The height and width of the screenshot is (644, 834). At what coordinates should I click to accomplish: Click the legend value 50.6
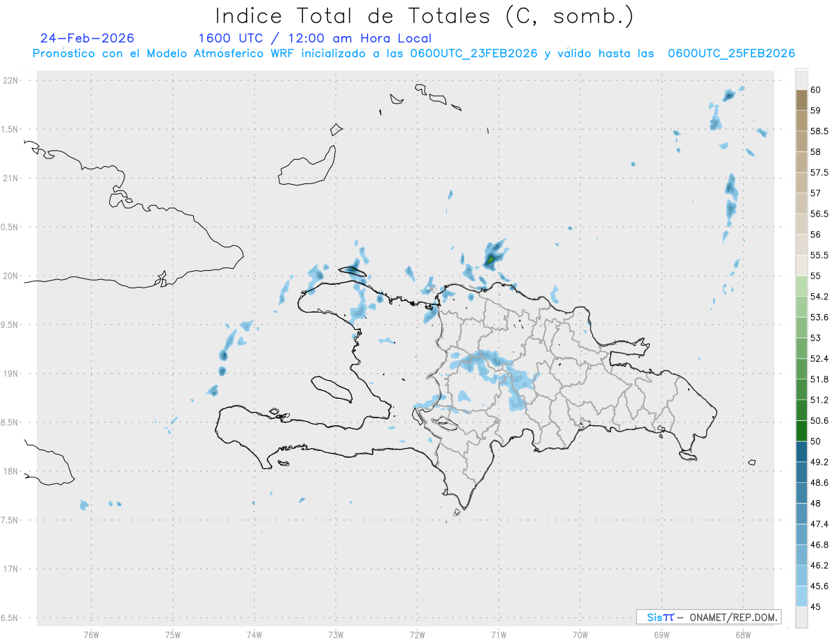819,421
